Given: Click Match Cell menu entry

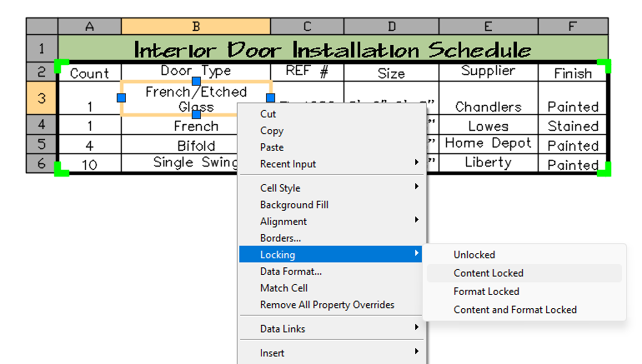Looking at the screenshot, I should 283,288.
